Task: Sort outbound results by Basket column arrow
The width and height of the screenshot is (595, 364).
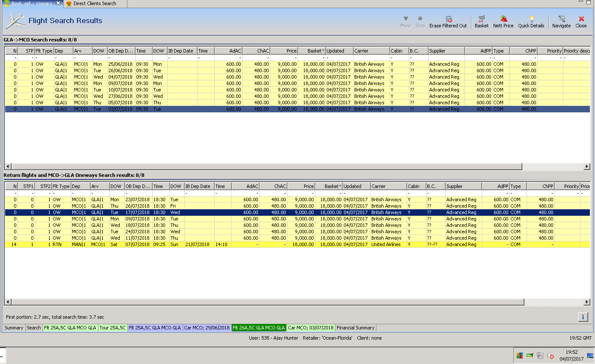Action: coord(323,51)
